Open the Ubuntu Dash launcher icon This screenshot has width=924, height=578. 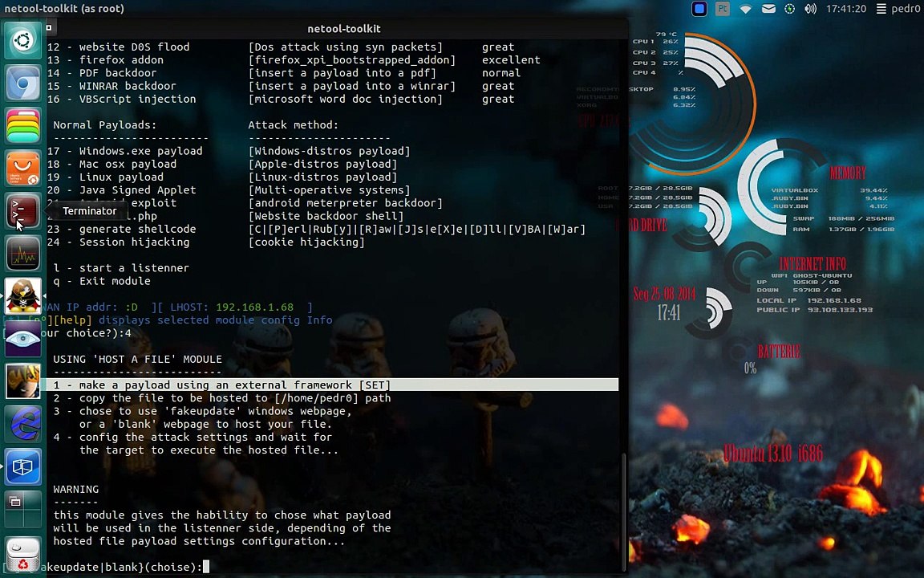[x=23, y=41]
